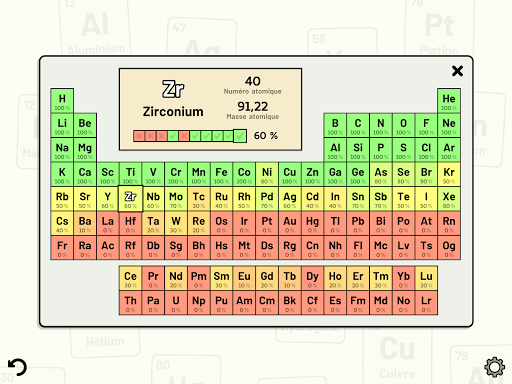Click the Arsenic (As) 80% cell
The image size is (512, 384).
tap(381, 174)
